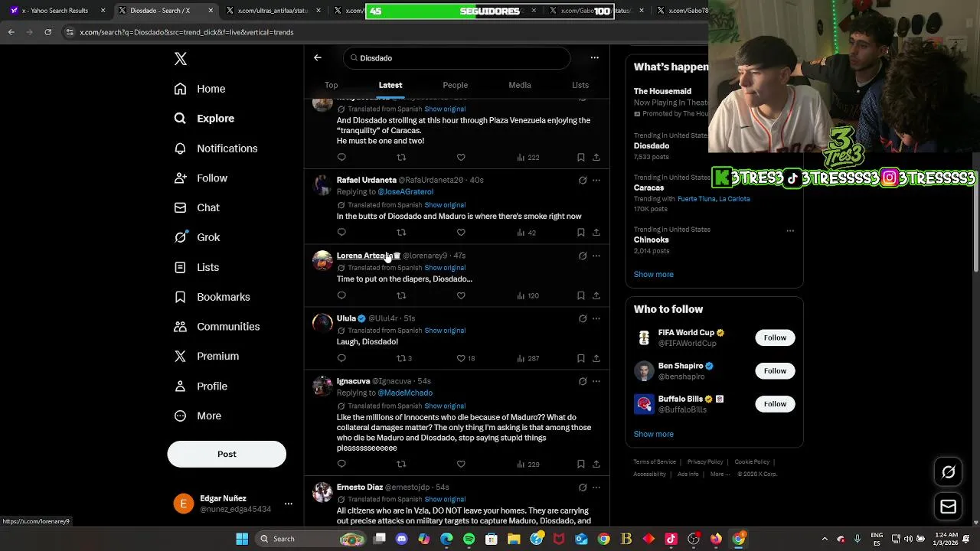Repost Rafael Urdaneta's post

coord(400,232)
